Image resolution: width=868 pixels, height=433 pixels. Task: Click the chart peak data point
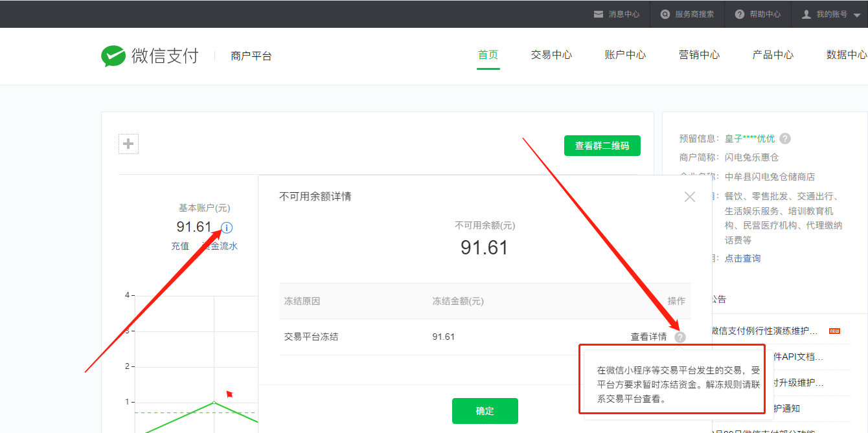click(x=214, y=403)
